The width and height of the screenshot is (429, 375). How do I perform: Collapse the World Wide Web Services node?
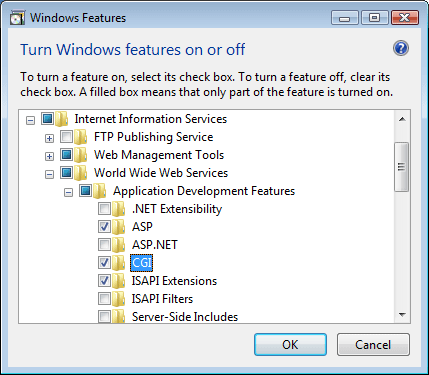(49, 174)
